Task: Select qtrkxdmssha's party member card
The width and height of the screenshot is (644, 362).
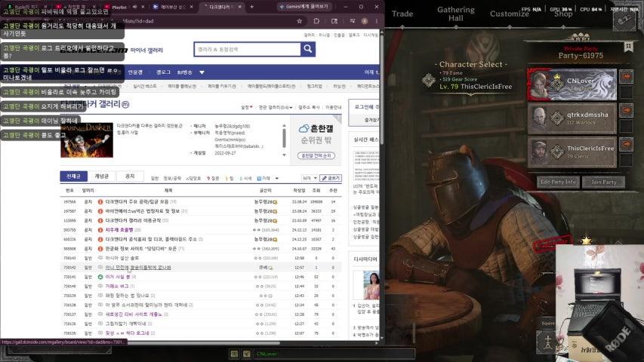Action: click(x=572, y=118)
